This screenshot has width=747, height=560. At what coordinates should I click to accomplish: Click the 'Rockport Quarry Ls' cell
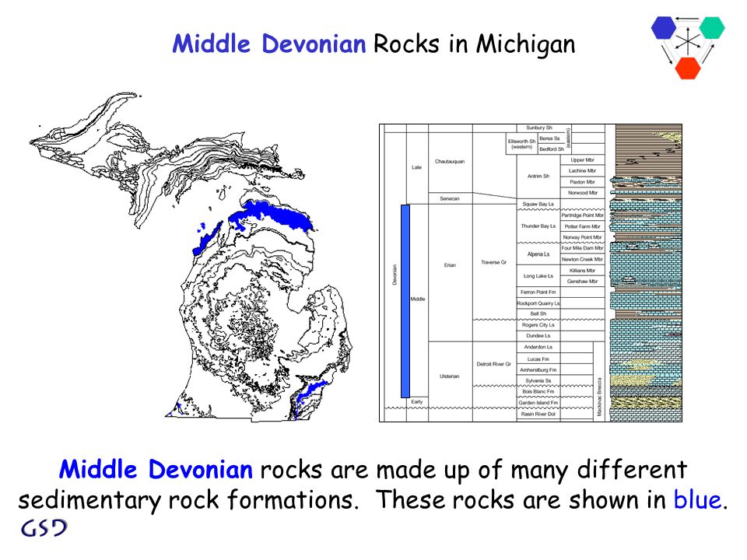pyautogui.click(x=538, y=303)
